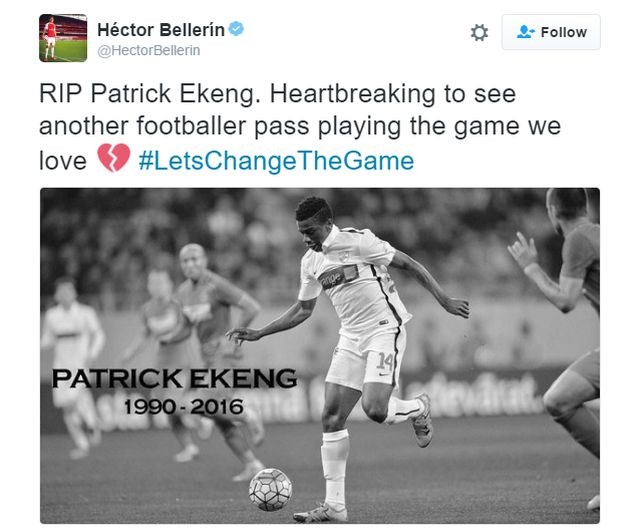Click the sponsor logo on white jersey
The width and height of the screenshot is (640, 531).
(339, 277)
